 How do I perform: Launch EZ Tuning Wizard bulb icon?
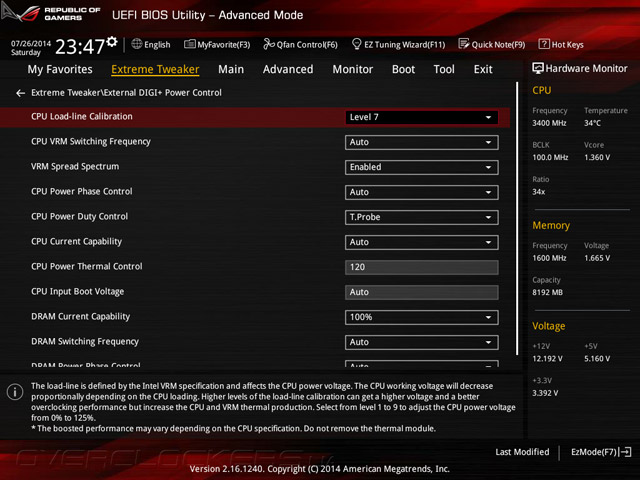(356, 44)
